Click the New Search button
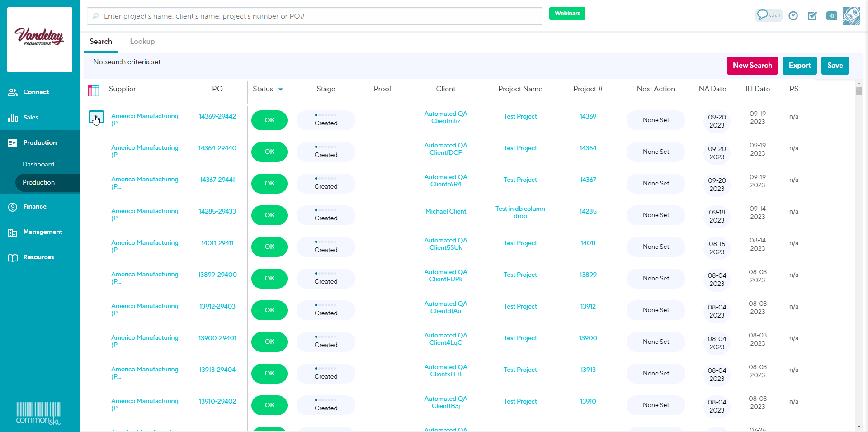 pos(752,66)
